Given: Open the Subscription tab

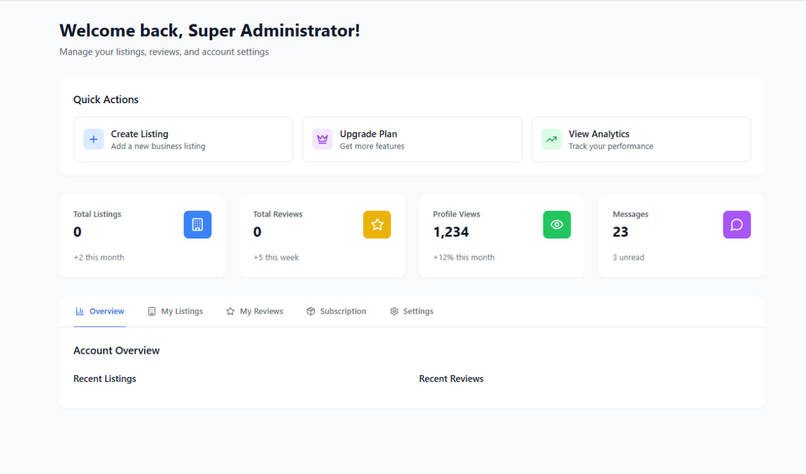Looking at the screenshot, I should pos(336,311).
